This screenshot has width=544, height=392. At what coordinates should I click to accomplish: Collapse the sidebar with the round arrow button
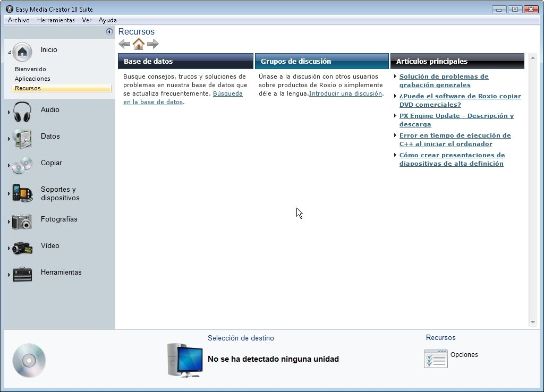coord(109,32)
